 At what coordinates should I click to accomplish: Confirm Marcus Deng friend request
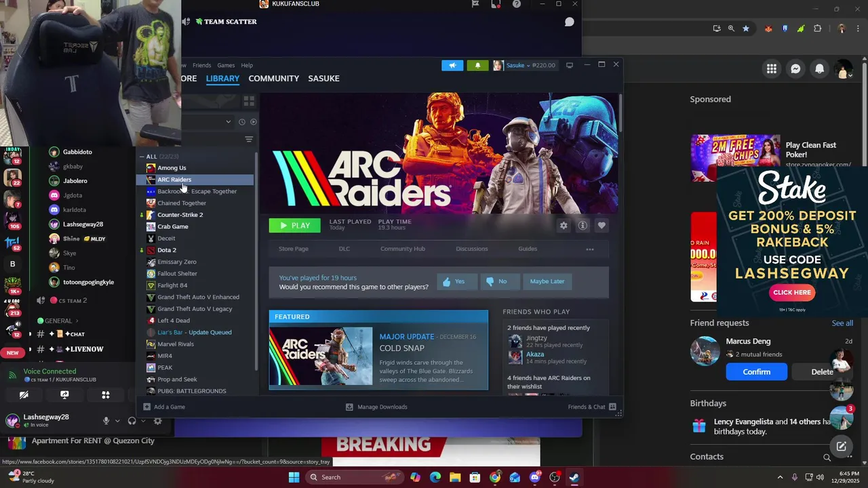[x=756, y=371]
